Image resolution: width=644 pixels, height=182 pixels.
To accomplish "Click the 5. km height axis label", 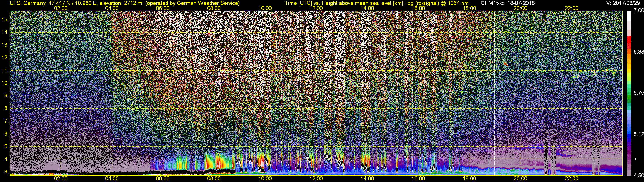I will (x=6, y=146).
